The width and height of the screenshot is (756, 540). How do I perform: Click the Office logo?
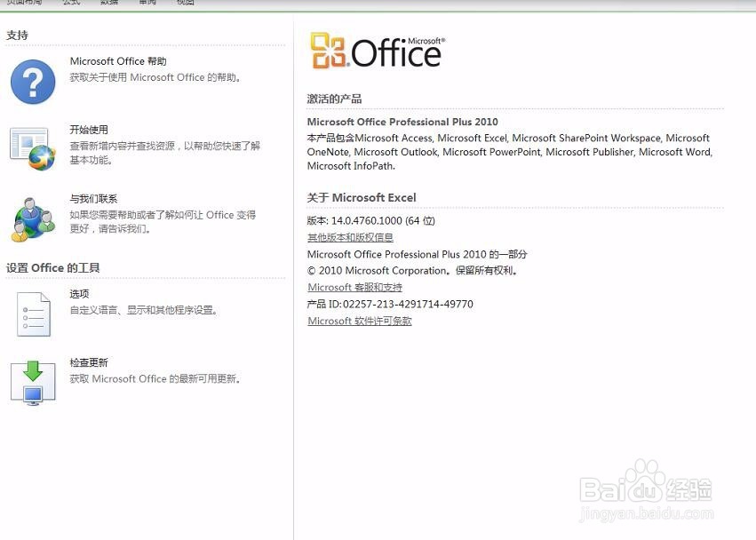(x=378, y=51)
